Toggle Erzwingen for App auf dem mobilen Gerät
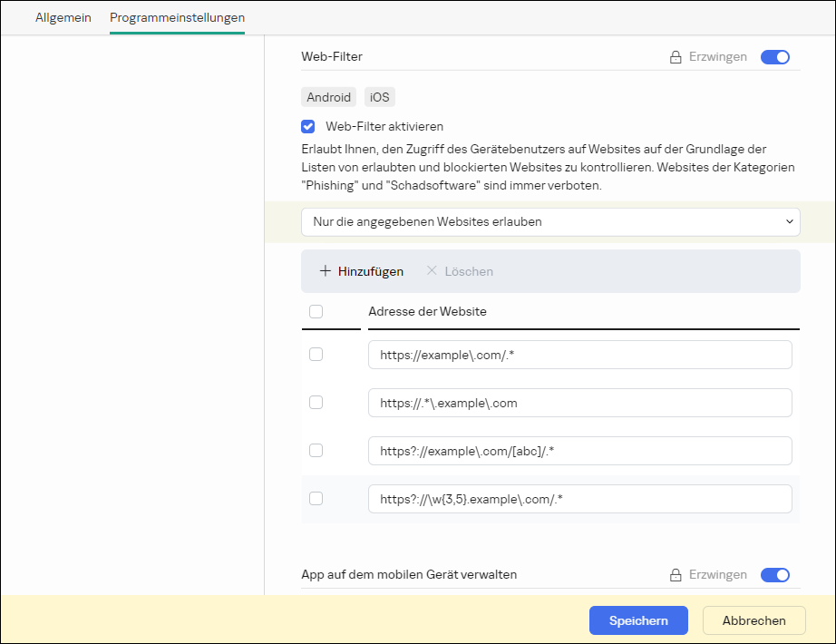 [775, 575]
